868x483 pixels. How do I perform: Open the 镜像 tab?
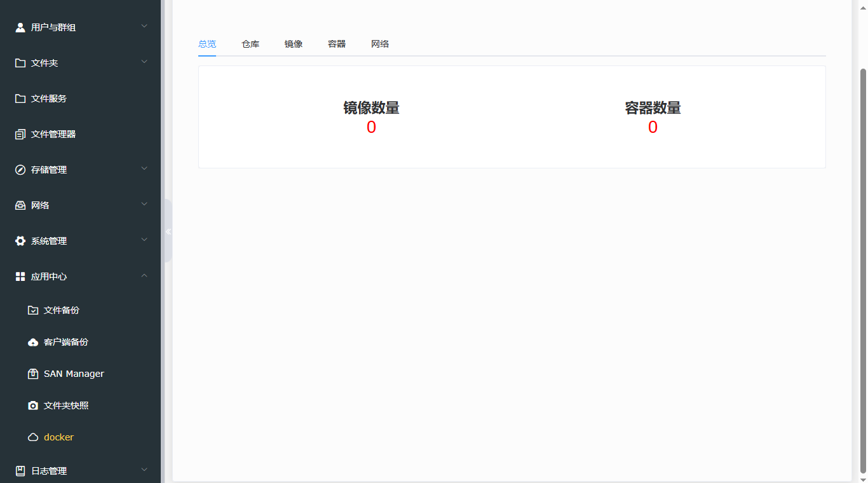click(x=294, y=44)
